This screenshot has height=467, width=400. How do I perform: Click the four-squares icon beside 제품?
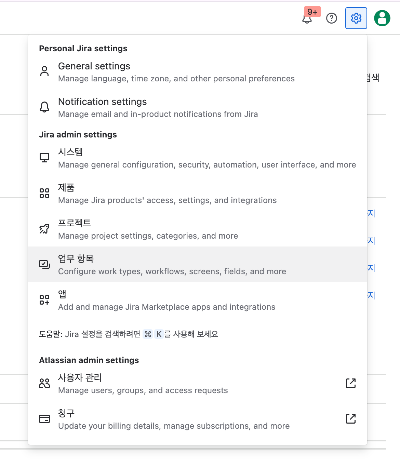point(44,193)
